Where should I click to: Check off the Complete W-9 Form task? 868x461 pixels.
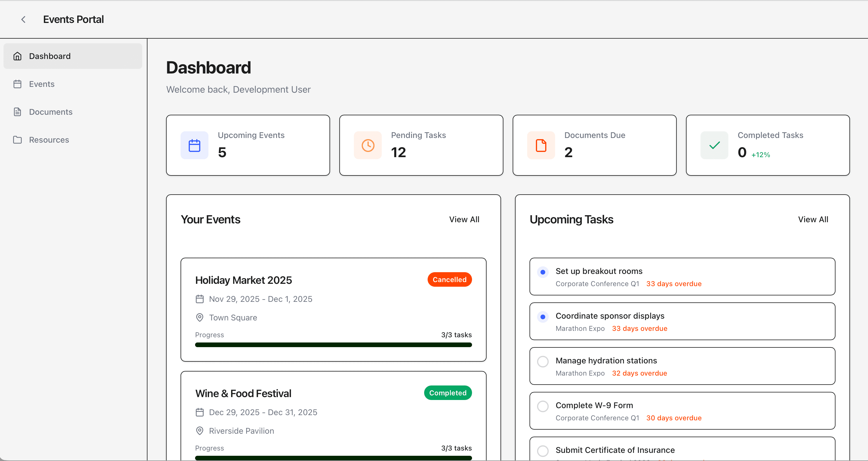(x=543, y=406)
